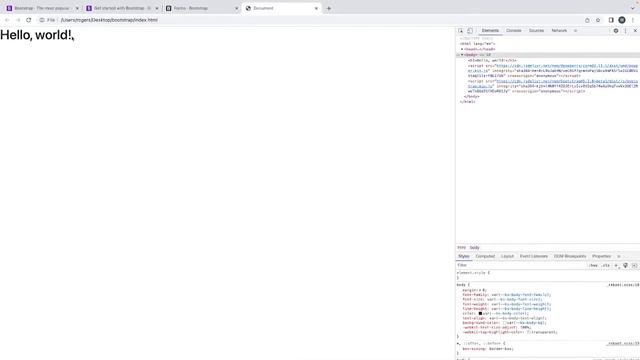Switch to the Styles pane tab
The image size is (640, 360).
pyautogui.click(x=464, y=256)
